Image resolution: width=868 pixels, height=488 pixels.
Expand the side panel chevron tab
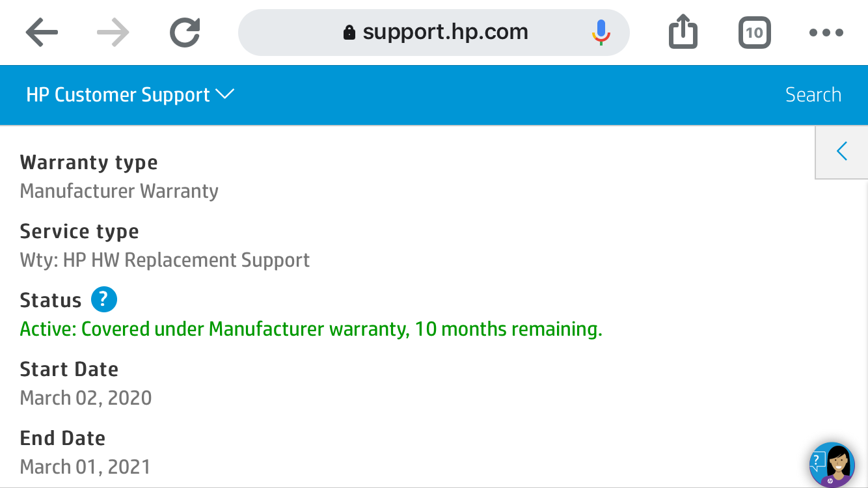coord(841,152)
